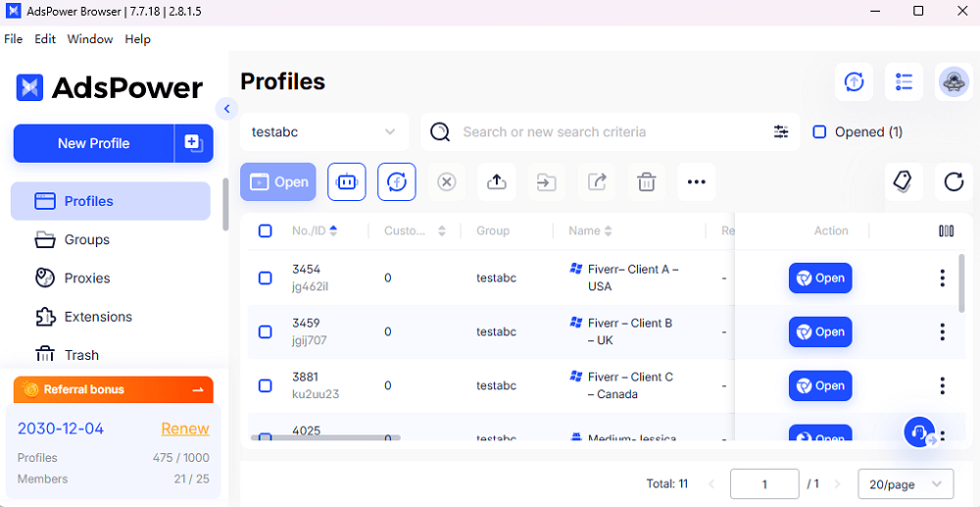Open the Fiverr Client A USA profile
Viewport: 980px width, 507px height.
(x=820, y=278)
